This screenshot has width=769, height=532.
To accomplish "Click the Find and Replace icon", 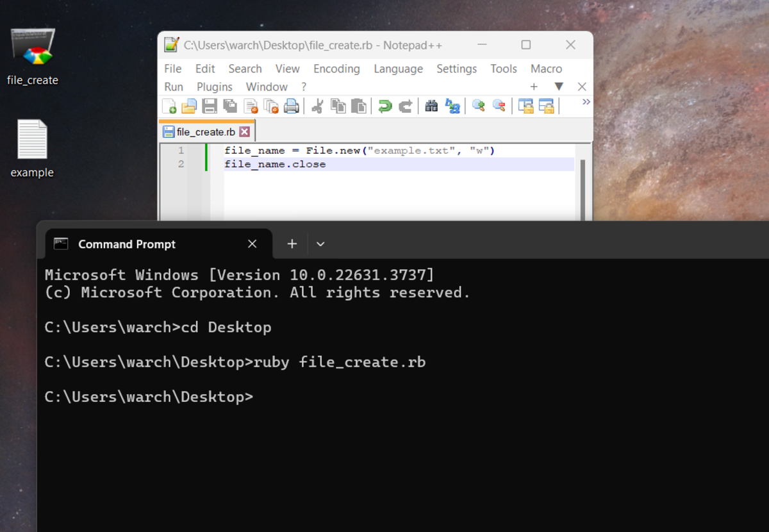I will click(452, 106).
